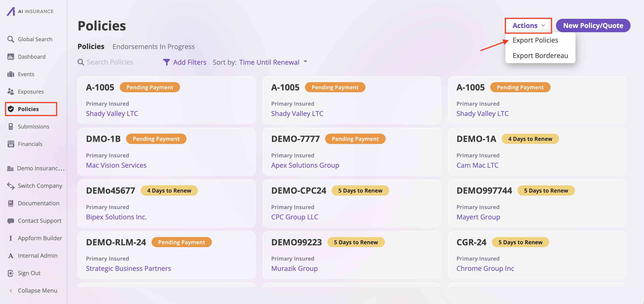Click the Add Filters funnel icon
Screen dimensions: 644x304
(x=166, y=62)
